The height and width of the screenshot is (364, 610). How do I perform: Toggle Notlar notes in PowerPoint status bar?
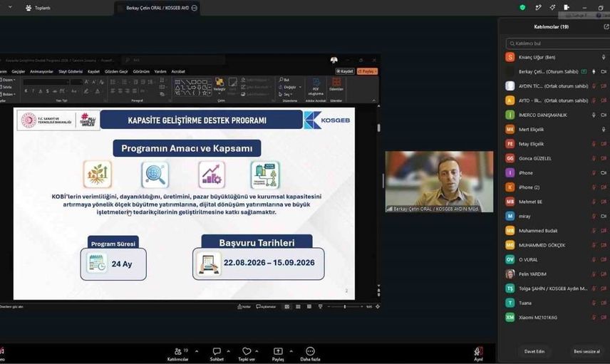[x=244, y=307]
